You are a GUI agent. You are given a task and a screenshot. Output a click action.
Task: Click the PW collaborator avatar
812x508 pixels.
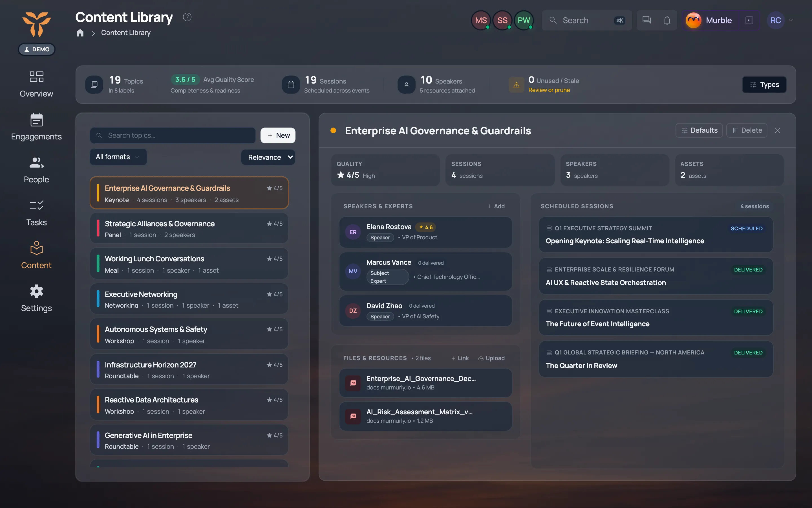(x=524, y=20)
